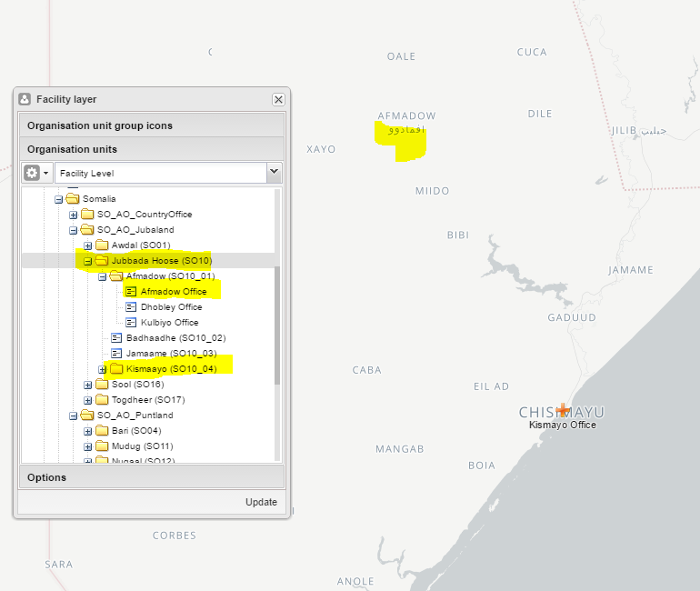Open the Options accordion section
The height and width of the screenshot is (591, 700).
152,477
